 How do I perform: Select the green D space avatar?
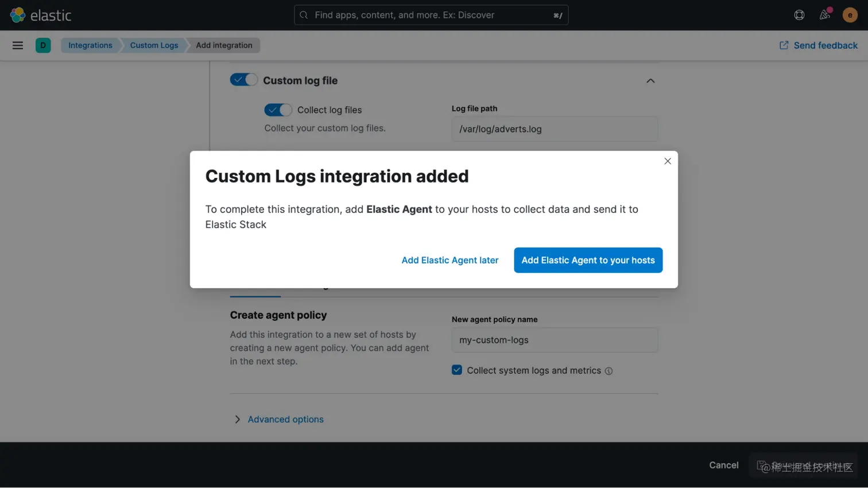43,45
